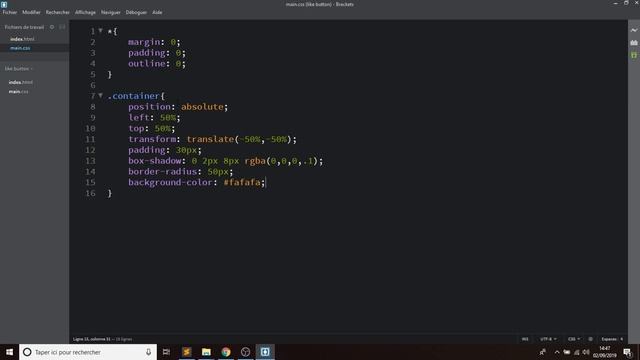Toggle Espaces indentation type in status bar
This screenshot has width=640, height=360.
pos(609,339)
